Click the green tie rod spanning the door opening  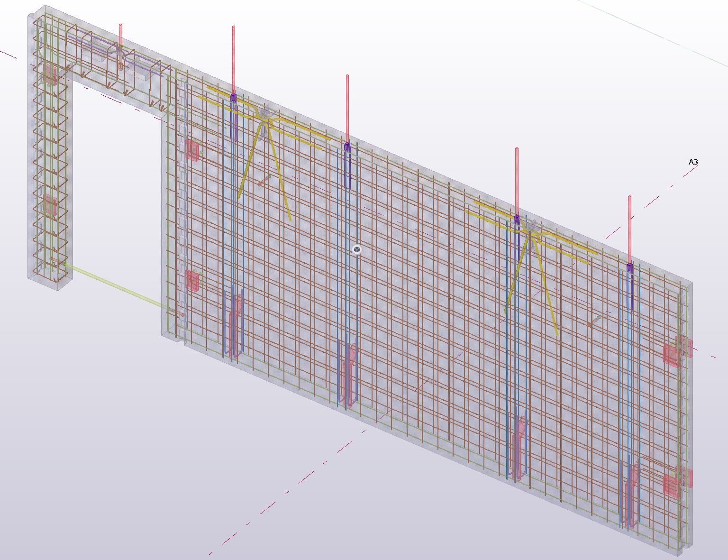point(114,286)
